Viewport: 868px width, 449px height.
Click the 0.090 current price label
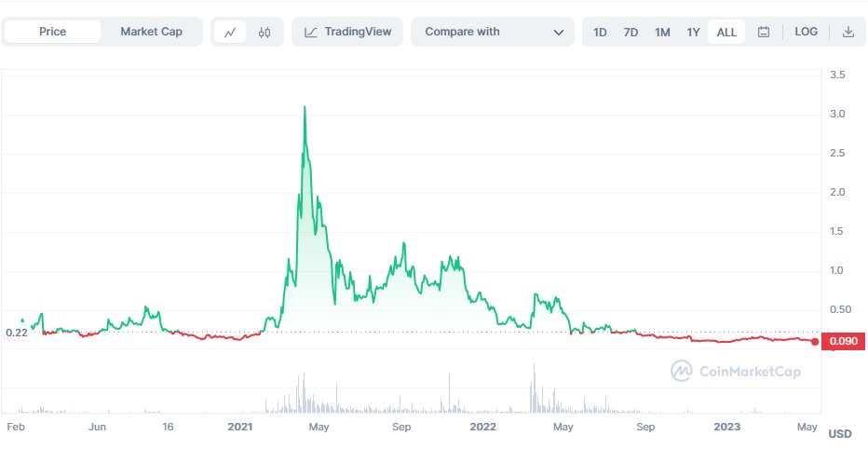[x=843, y=342]
